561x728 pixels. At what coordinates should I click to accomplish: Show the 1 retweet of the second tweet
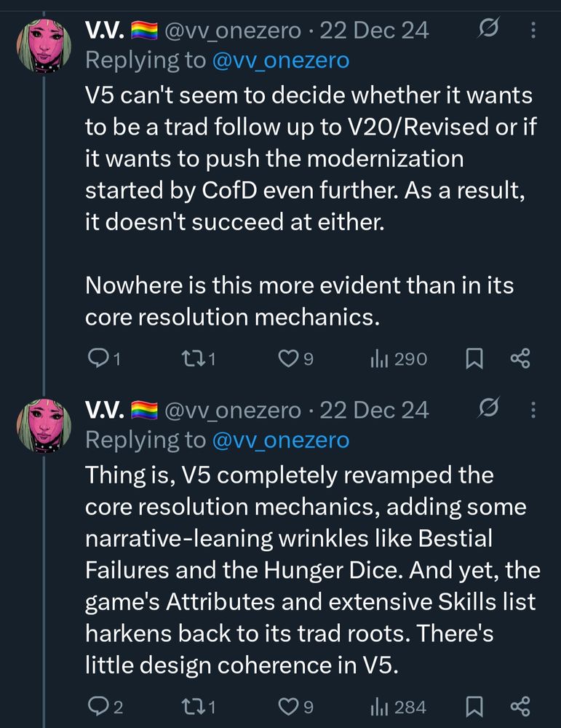191,706
